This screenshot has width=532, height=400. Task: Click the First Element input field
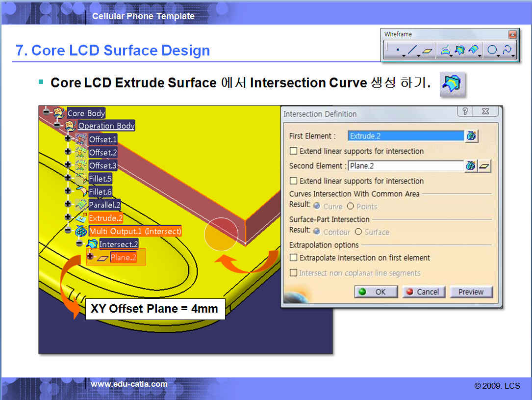click(x=405, y=136)
